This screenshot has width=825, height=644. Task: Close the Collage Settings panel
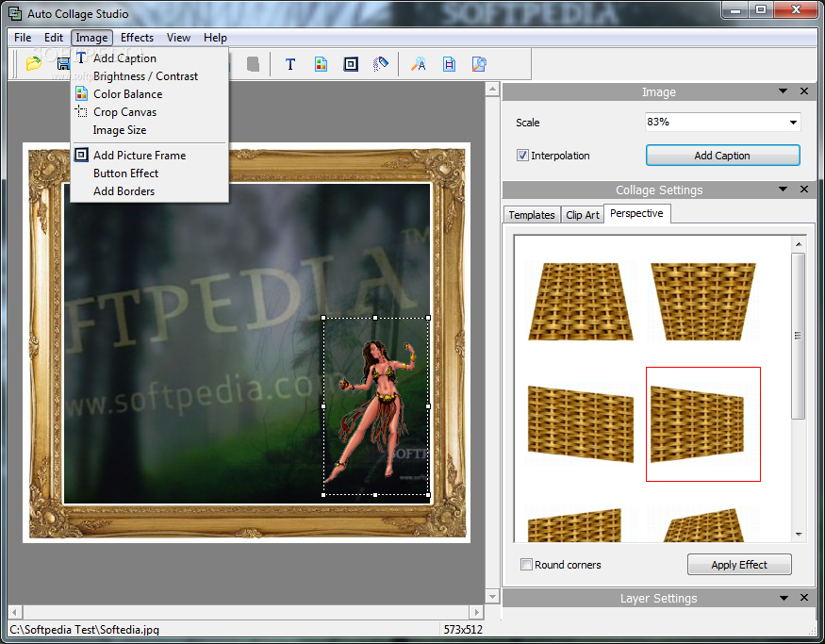tap(804, 189)
